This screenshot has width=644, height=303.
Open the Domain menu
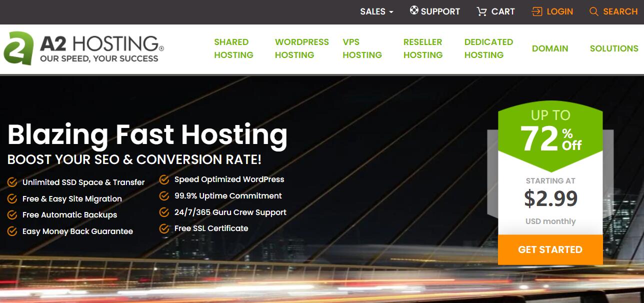click(x=550, y=48)
